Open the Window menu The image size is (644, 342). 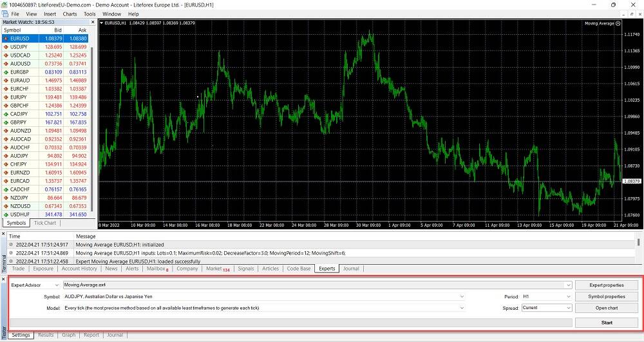[111, 14]
